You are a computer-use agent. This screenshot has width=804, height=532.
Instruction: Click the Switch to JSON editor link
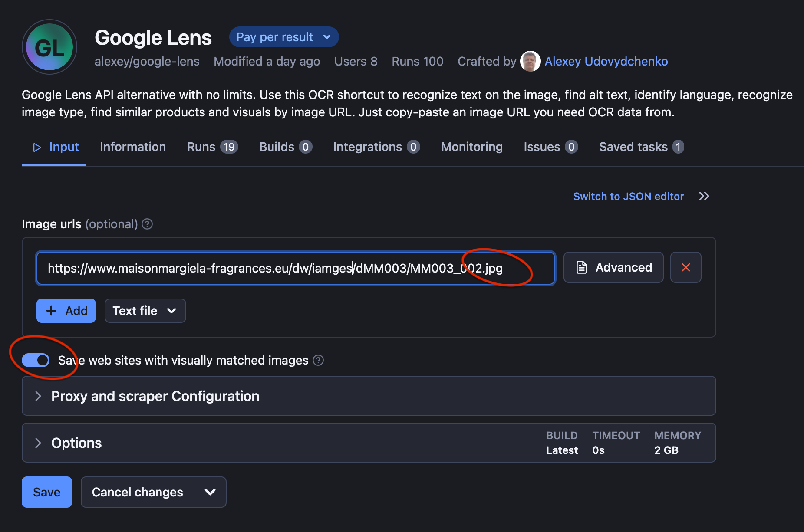tap(628, 196)
